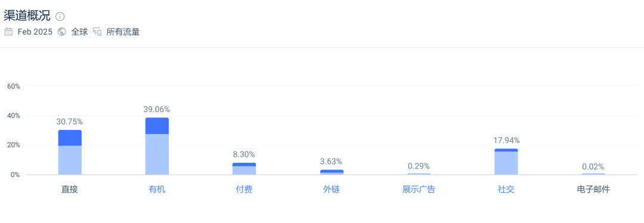Click the dark blue top of 有机 bar
Viewport: 644px width, 223px height.
tap(157, 126)
